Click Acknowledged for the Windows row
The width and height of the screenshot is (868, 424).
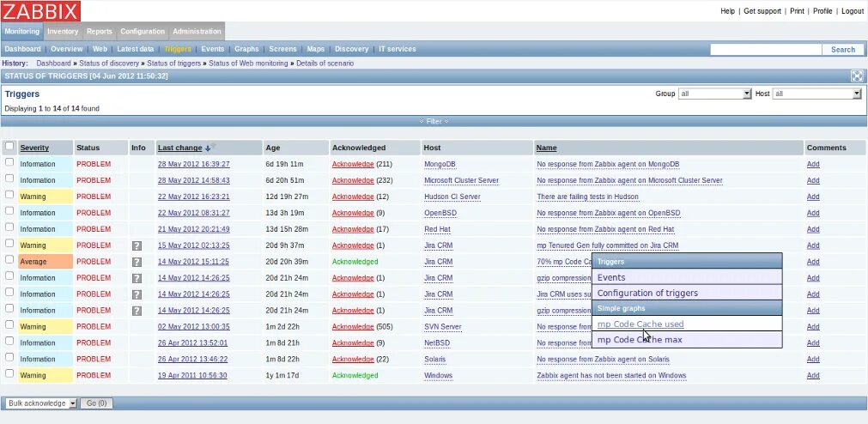pyautogui.click(x=355, y=375)
